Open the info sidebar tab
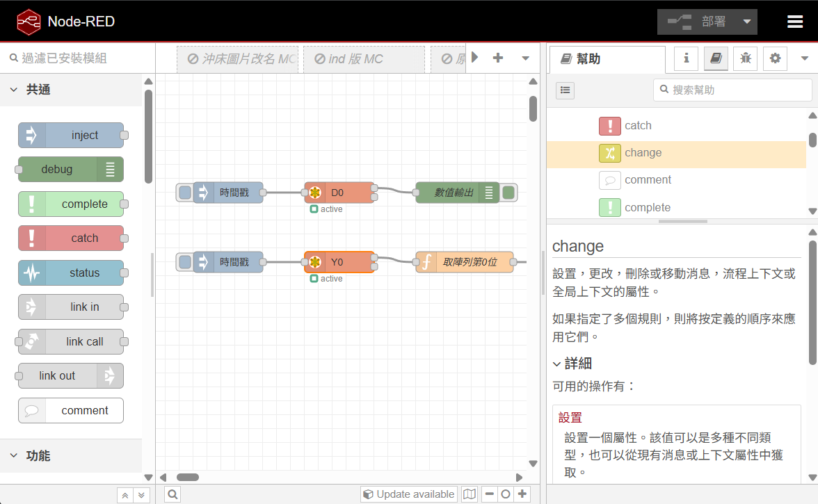Image resolution: width=818 pixels, height=504 pixels. 686,59
